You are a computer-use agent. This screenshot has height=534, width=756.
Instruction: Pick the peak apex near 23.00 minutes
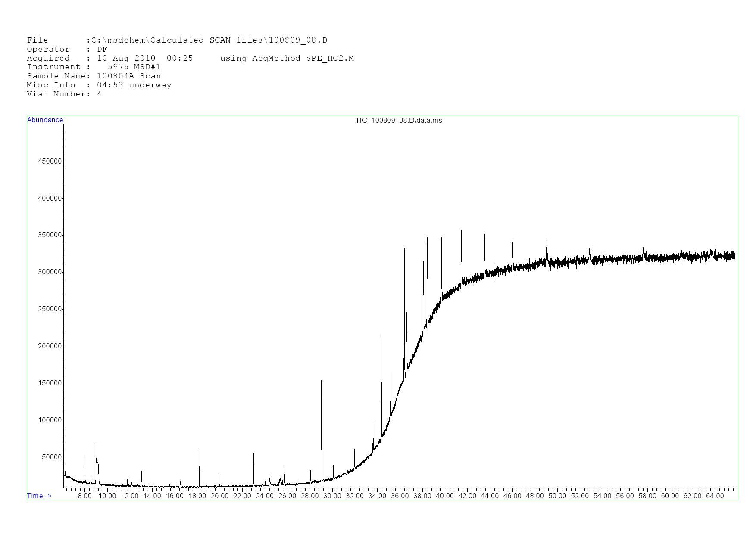coord(253,454)
